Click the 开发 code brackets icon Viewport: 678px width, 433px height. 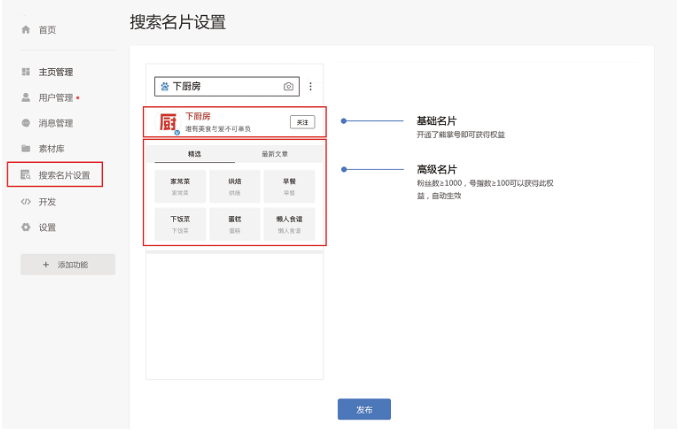[x=26, y=202]
